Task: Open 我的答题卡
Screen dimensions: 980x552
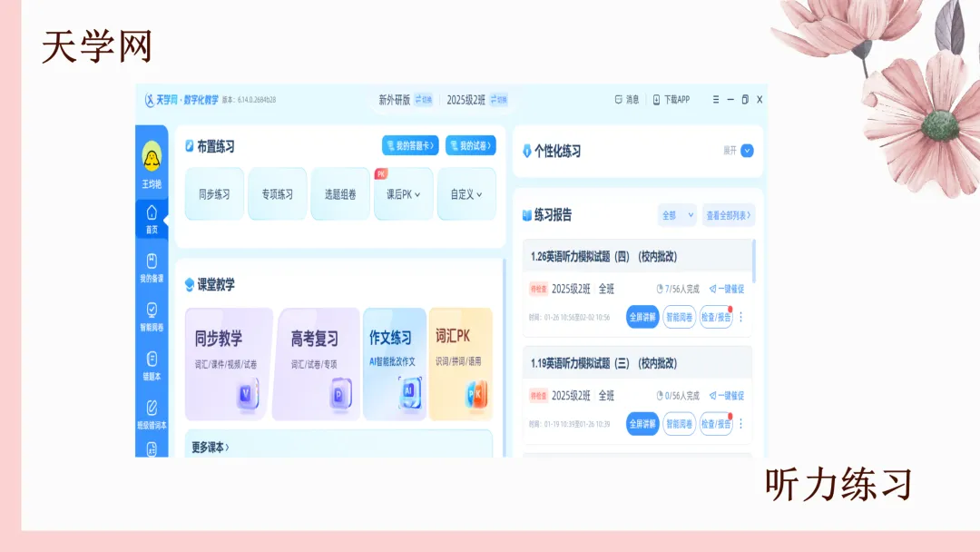Action: point(410,145)
